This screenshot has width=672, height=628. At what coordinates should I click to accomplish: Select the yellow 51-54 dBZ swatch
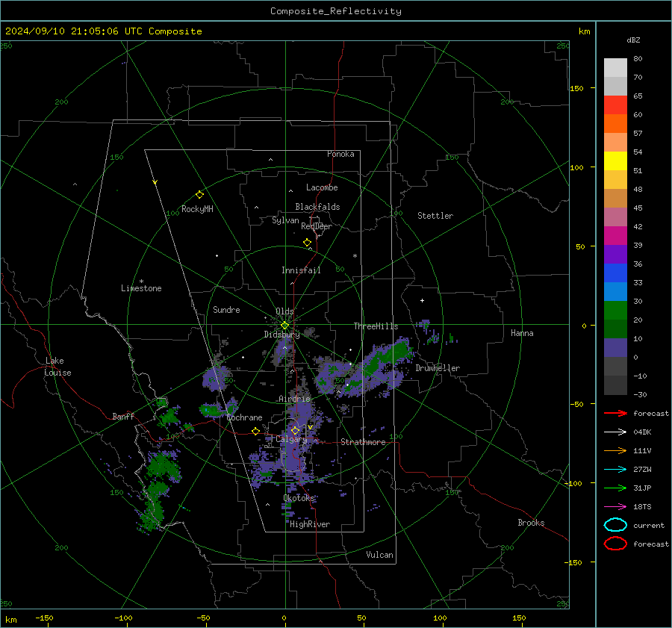point(615,161)
